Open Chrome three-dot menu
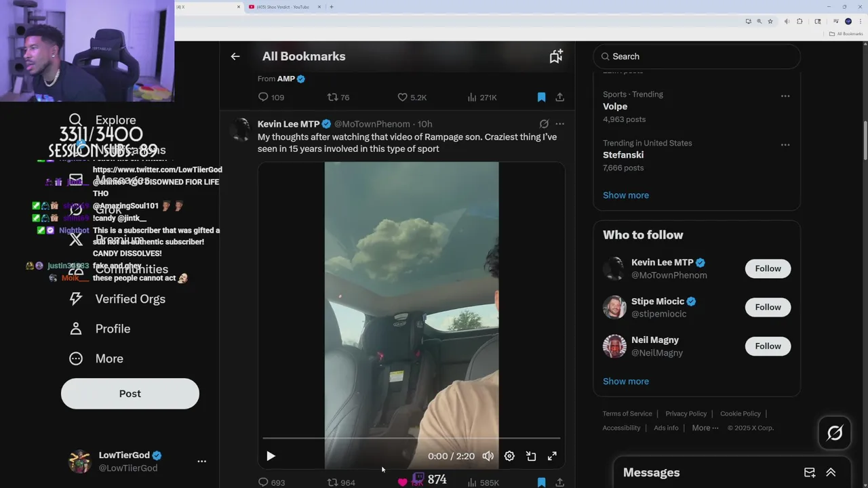 click(860, 21)
